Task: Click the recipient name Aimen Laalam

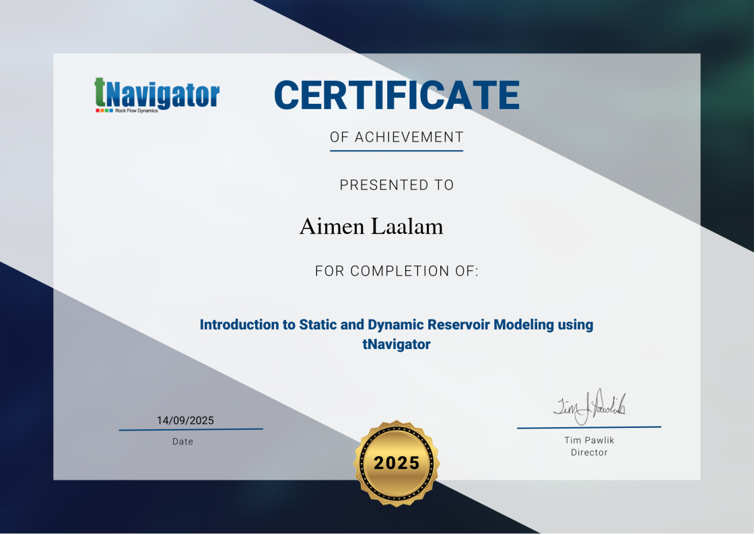Action: coord(371,227)
